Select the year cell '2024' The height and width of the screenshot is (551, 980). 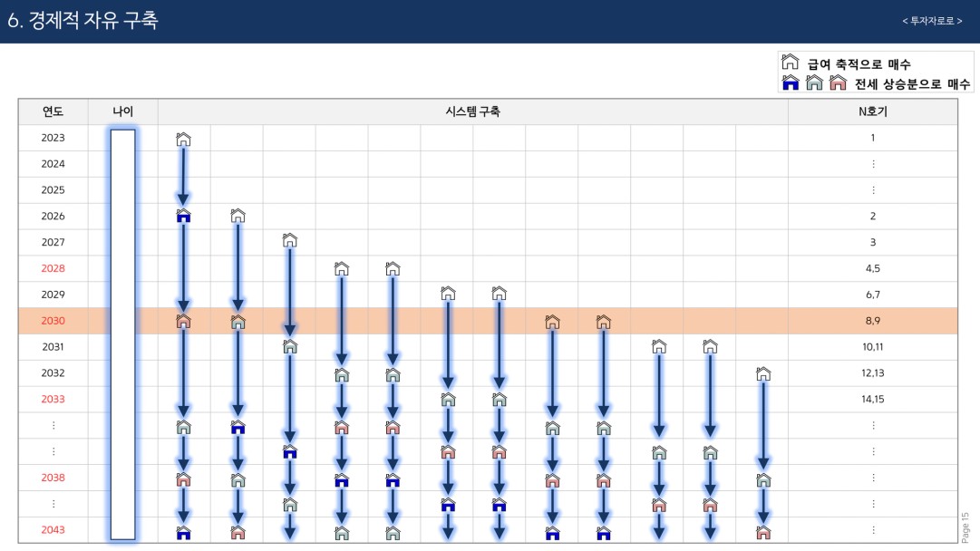pos(53,164)
